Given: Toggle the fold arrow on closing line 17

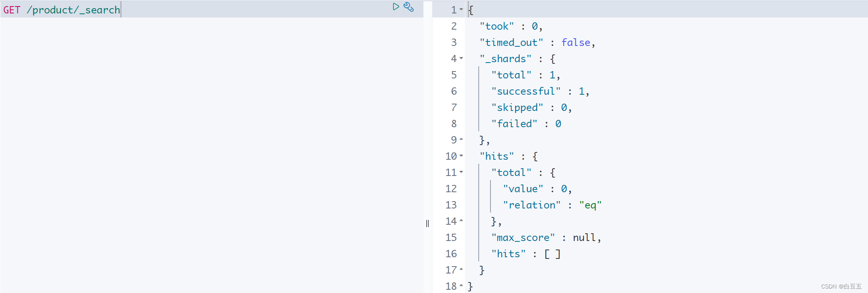Looking at the screenshot, I should (461, 269).
